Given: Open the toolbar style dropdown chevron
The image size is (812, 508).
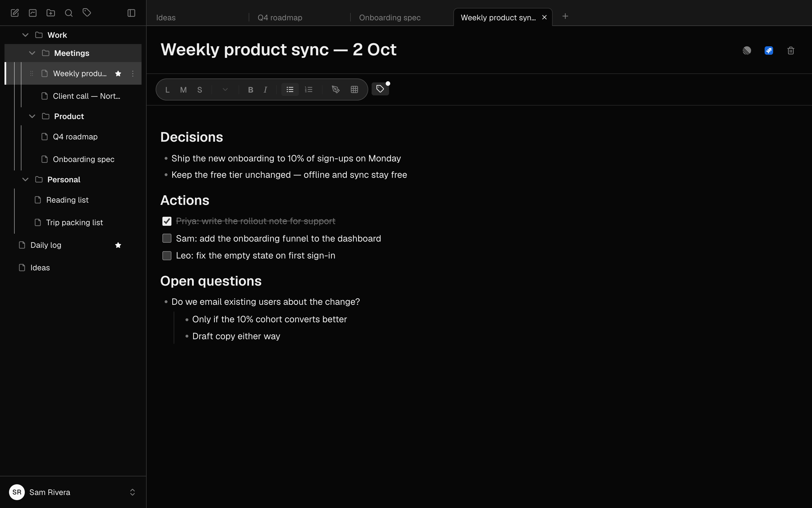Looking at the screenshot, I should coord(225,90).
